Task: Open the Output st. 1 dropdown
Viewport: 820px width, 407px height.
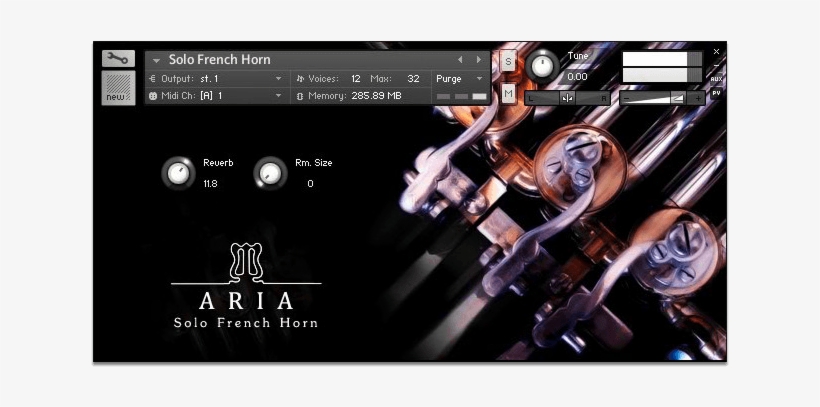Action: (x=279, y=79)
